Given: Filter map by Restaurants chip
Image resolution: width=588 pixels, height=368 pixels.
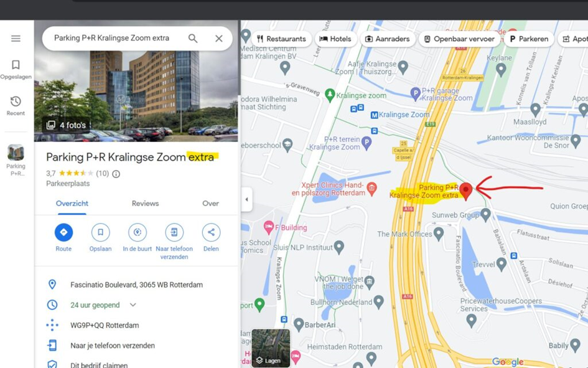Looking at the screenshot, I should click(x=281, y=39).
